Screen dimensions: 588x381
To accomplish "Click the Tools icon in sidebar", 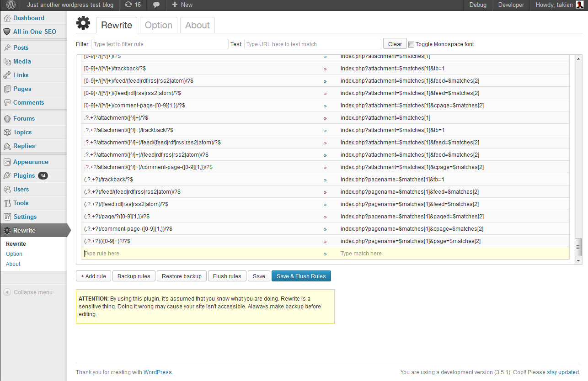I will click(x=7, y=203).
